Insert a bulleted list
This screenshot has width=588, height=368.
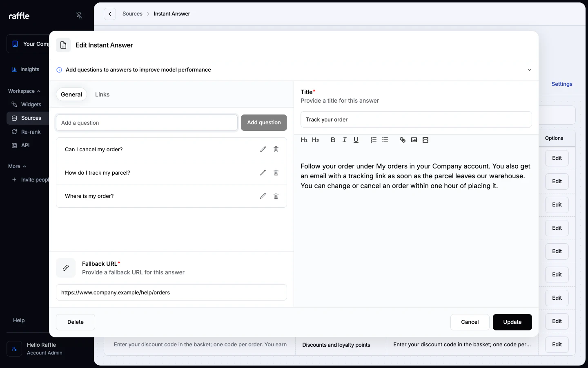385,140
